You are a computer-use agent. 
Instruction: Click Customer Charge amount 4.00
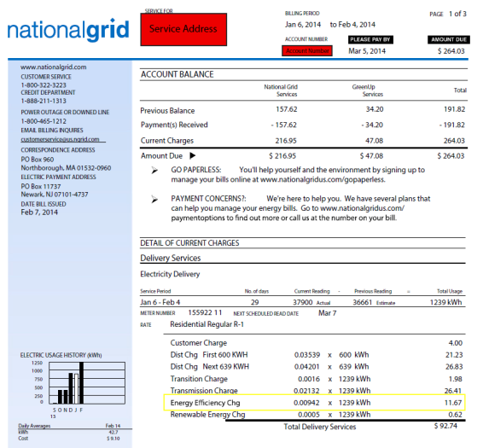click(x=456, y=343)
